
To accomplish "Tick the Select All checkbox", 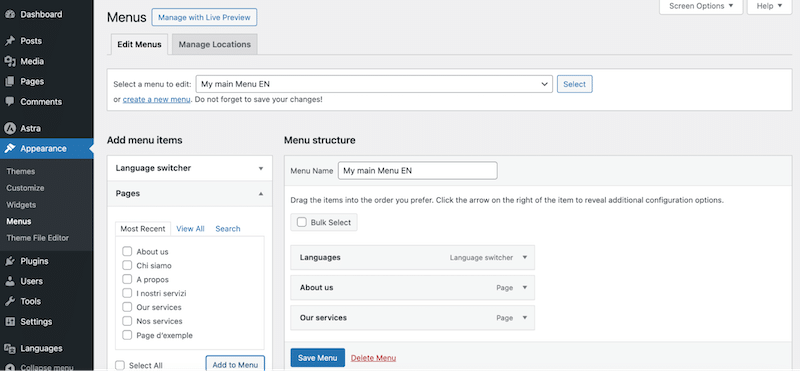I will pos(120,365).
